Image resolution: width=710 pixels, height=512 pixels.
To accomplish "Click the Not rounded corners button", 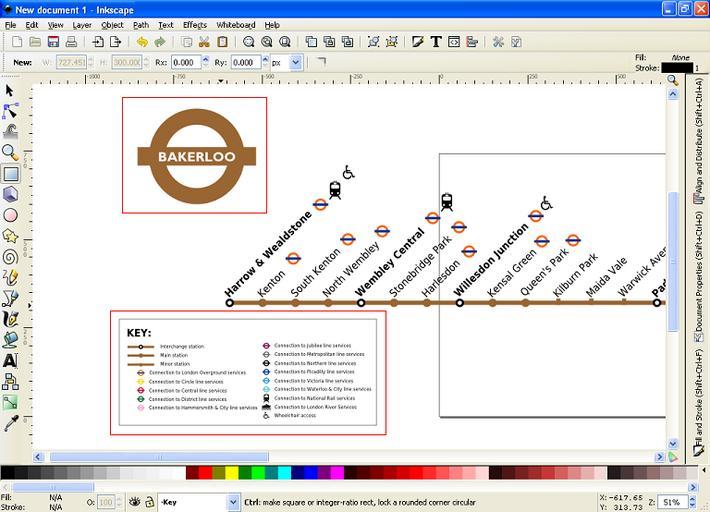I will point(321,62).
